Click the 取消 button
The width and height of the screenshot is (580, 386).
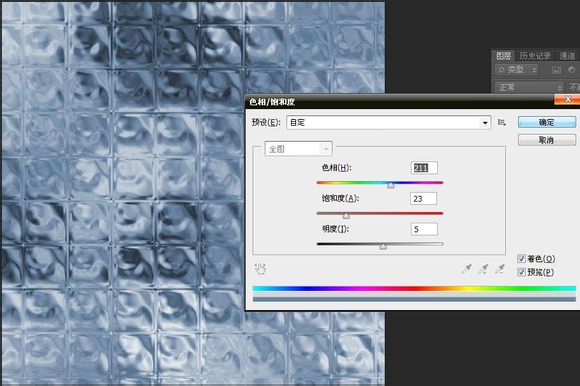click(x=547, y=140)
